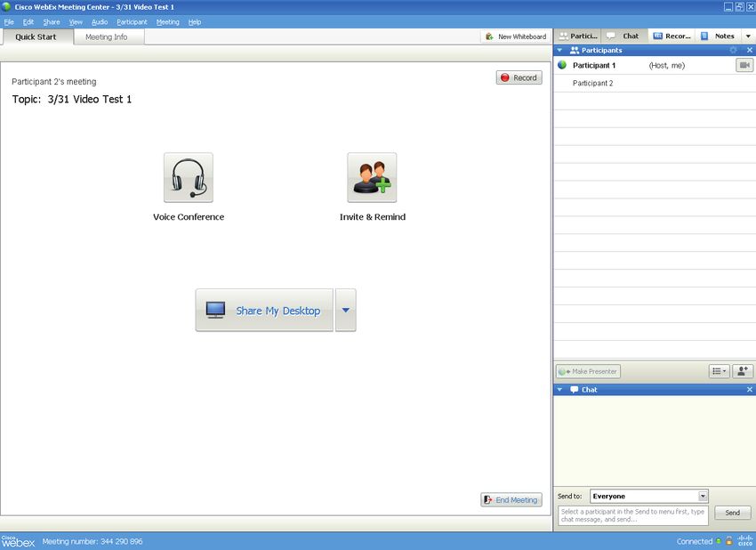Open the panel options dropdown arrow beside Notes

[x=748, y=36]
